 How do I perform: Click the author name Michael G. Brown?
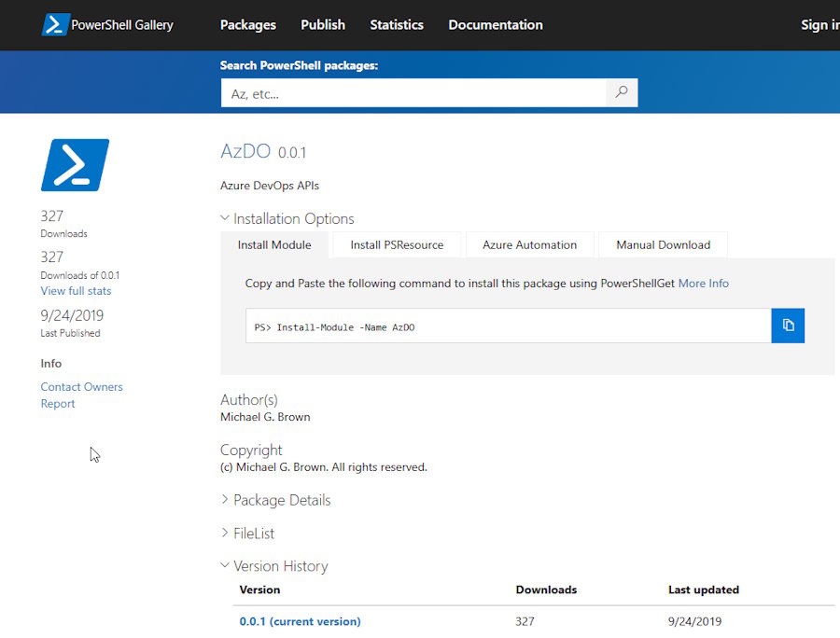(265, 416)
